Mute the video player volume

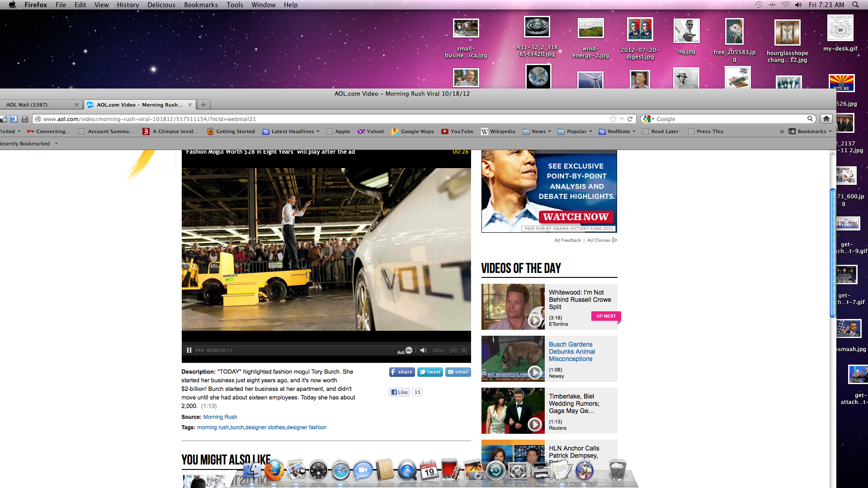click(x=424, y=350)
